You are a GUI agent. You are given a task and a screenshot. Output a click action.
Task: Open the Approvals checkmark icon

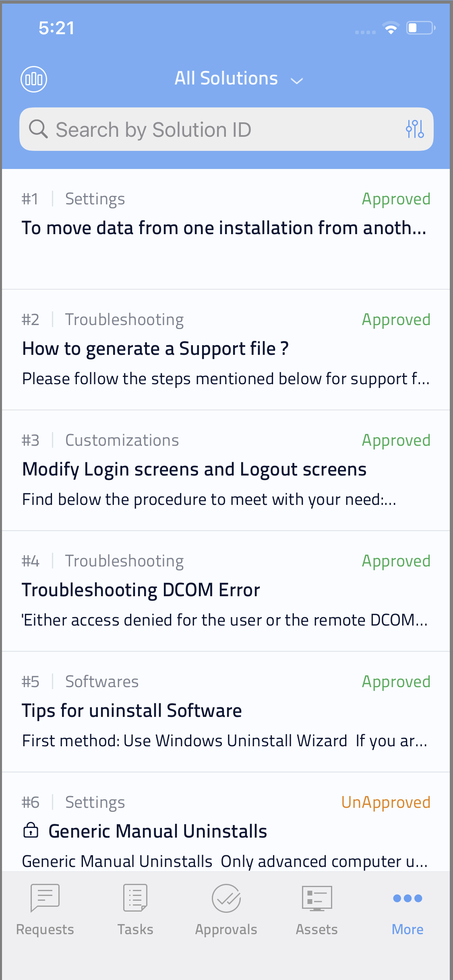pos(226,898)
